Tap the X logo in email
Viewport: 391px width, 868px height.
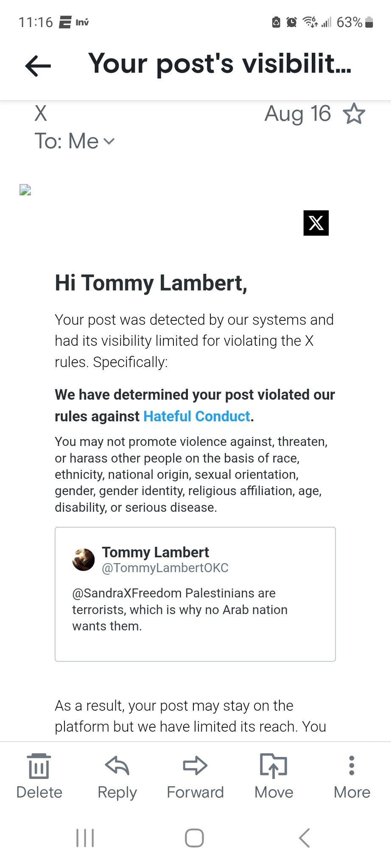click(x=316, y=223)
